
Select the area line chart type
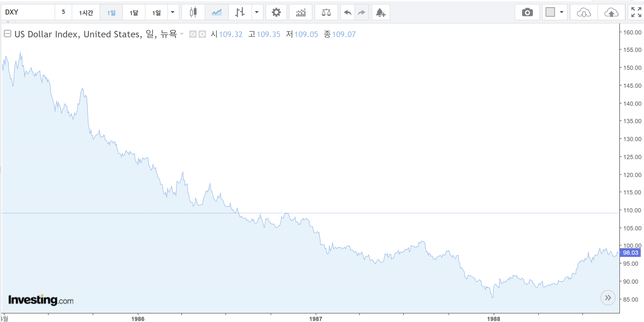pyautogui.click(x=216, y=12)
